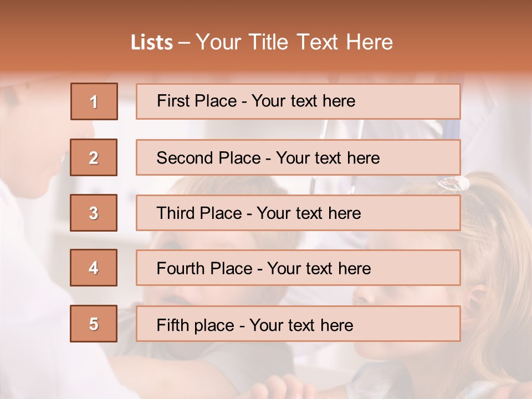Click the slide title text
This screenshot has height=399, width=532.
coord(262,42)
